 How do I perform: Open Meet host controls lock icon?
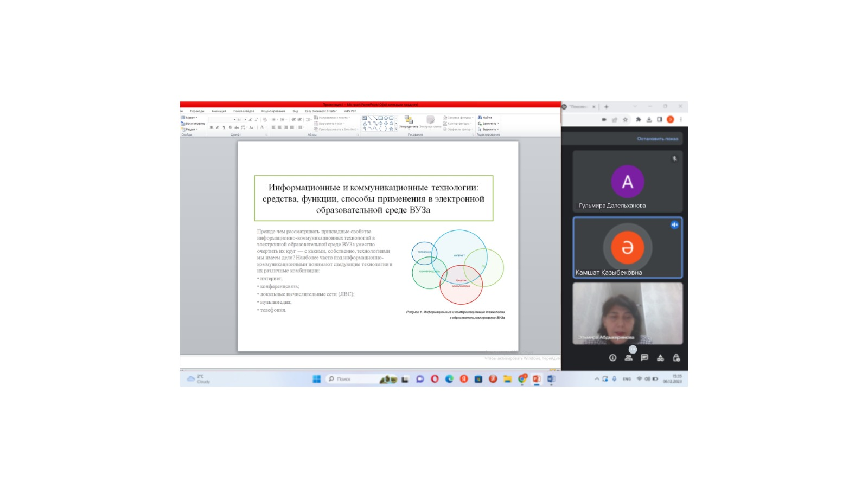click(x=676, y=358)
